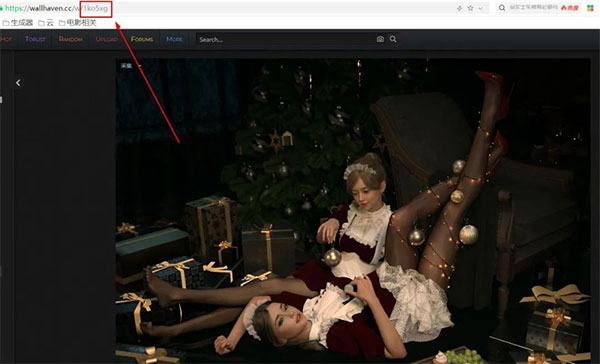Image resolution: width=600 pixels, height=364 pixels.
Task: Collapse the sidebar with the left chevron
Action: (x=18, y=83)
